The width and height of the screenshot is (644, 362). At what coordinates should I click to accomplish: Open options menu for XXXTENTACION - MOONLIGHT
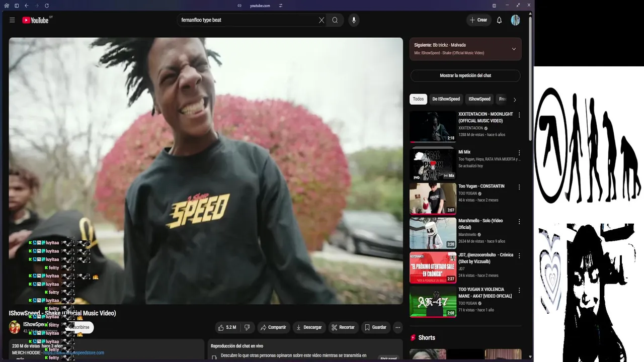tap(519, 115)
